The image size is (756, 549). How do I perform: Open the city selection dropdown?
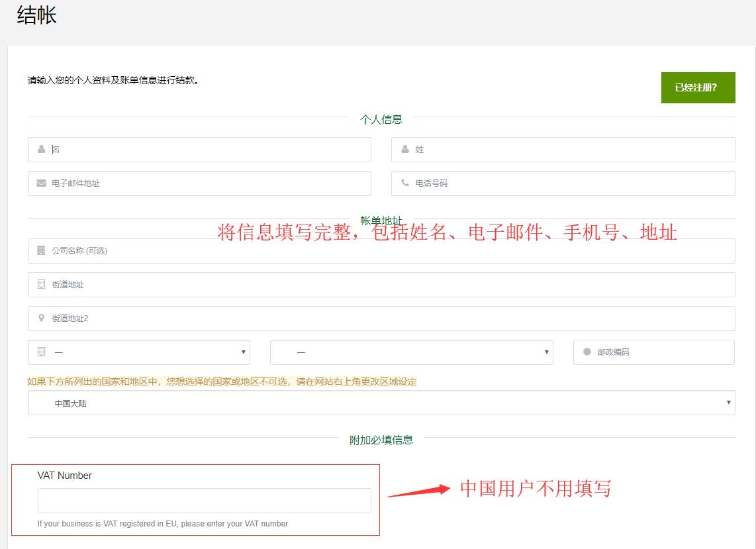[x=410, y=352]
